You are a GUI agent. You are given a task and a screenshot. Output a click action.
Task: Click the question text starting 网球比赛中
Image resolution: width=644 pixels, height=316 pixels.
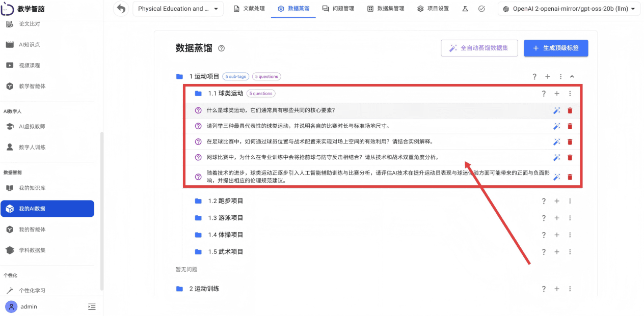click(323, 157)
